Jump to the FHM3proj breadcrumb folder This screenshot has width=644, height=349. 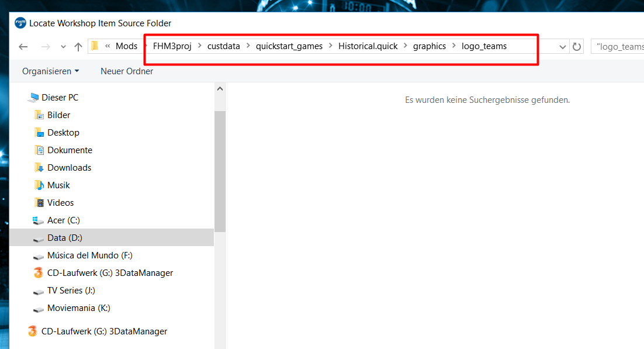point(173,46)
